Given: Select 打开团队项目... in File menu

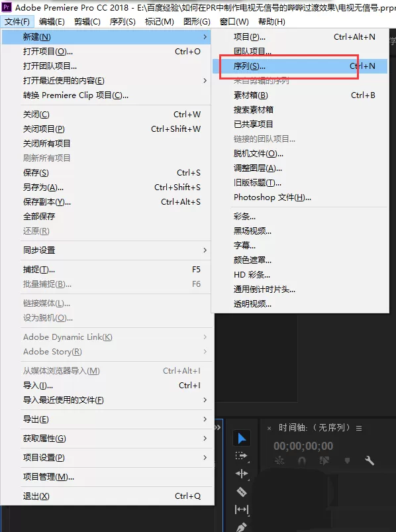Looking at the screenshot, I should (107, 66).
